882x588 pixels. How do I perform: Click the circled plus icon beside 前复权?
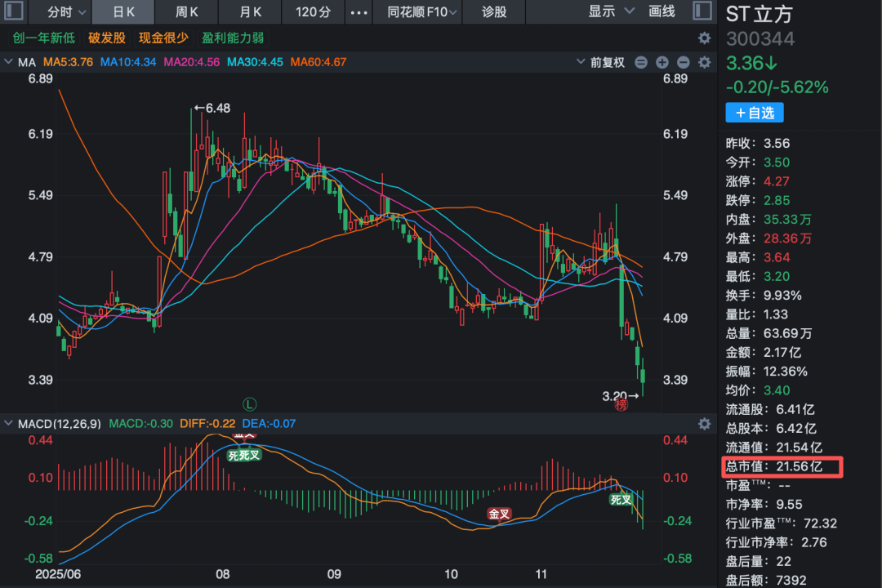point(661,63)
